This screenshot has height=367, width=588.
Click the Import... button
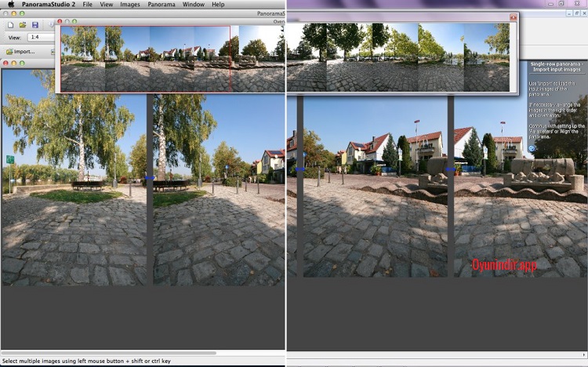20,52
